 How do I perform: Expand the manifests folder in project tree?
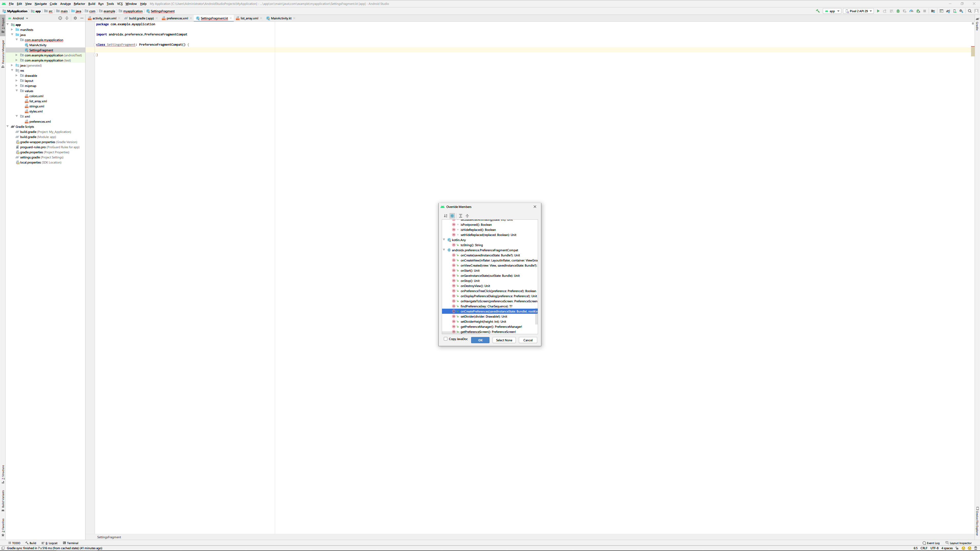12,30
